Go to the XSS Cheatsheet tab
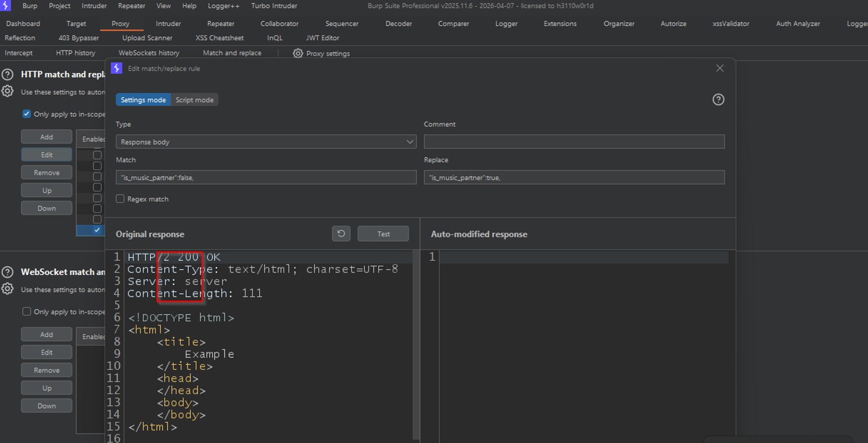The image size is (868, 443). (x=220, y=38)
